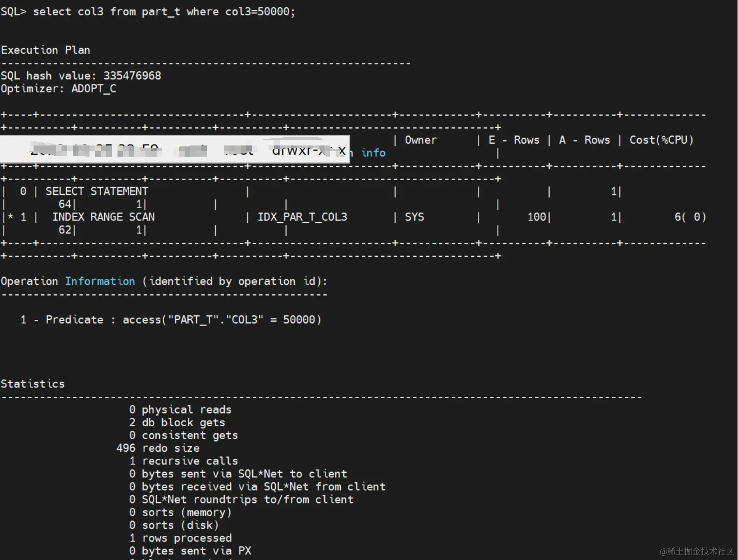Click the "Optimizer: ADOPT_C" line
This screenshot has width=738, height=560.
point(58,89)
